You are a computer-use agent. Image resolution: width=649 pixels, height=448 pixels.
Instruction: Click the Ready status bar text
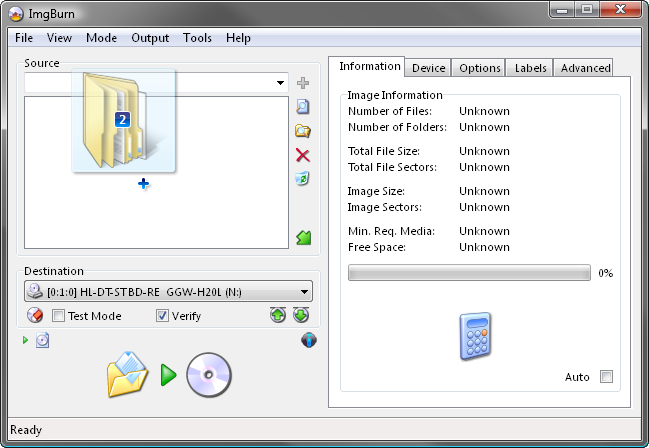coord(26,430)
